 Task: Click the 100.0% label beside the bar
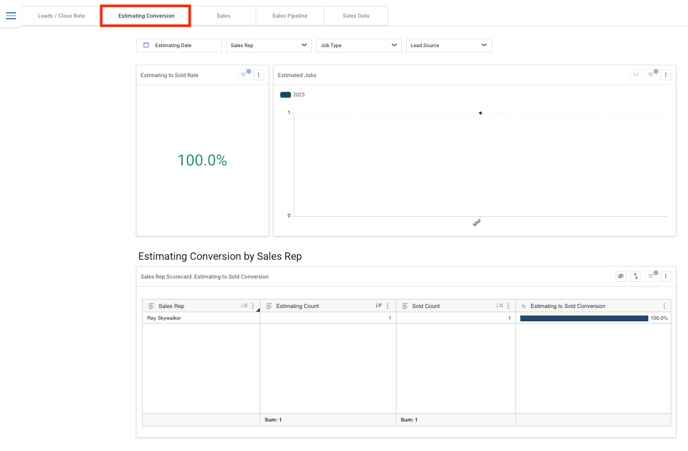(x=659, y=318)
